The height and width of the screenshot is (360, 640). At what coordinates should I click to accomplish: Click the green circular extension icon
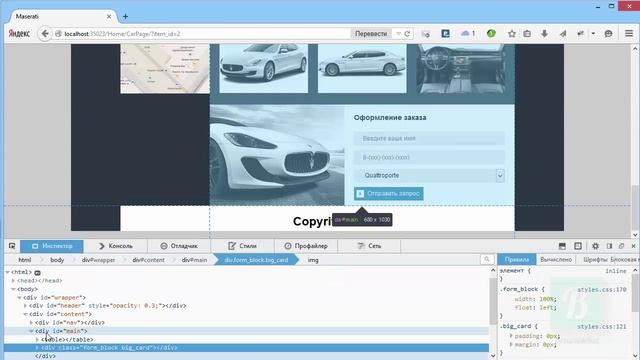coord(491,33)
